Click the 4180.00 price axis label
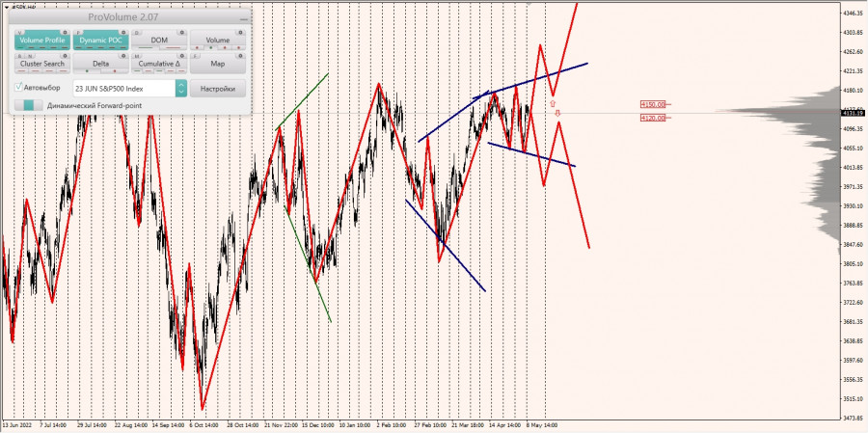Viewport: 868px width, 433px height. click(854, 91)
